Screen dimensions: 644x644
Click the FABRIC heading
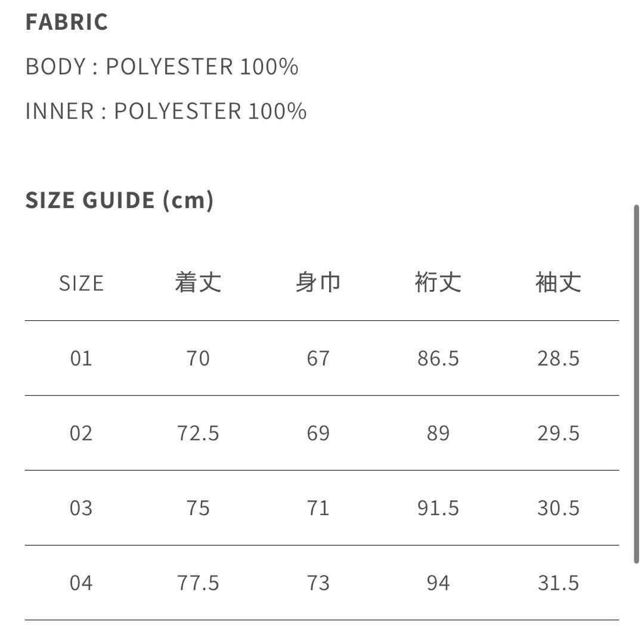point(67,22)
